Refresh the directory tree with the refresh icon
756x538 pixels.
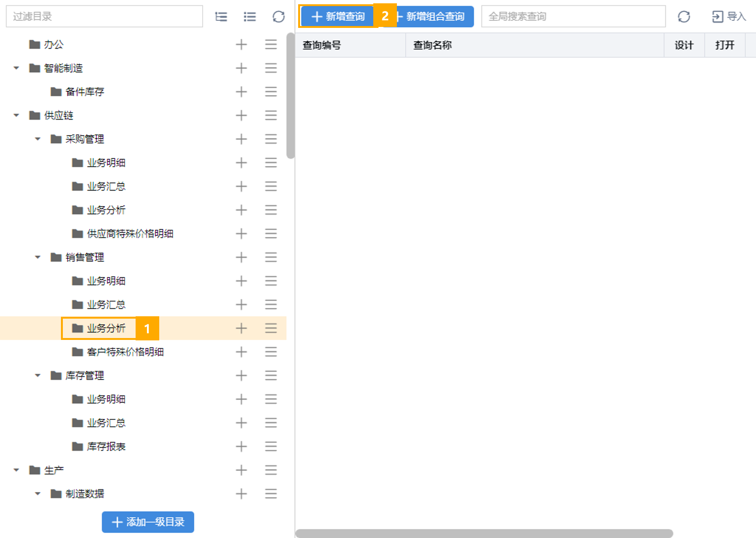tap(279, 17)
